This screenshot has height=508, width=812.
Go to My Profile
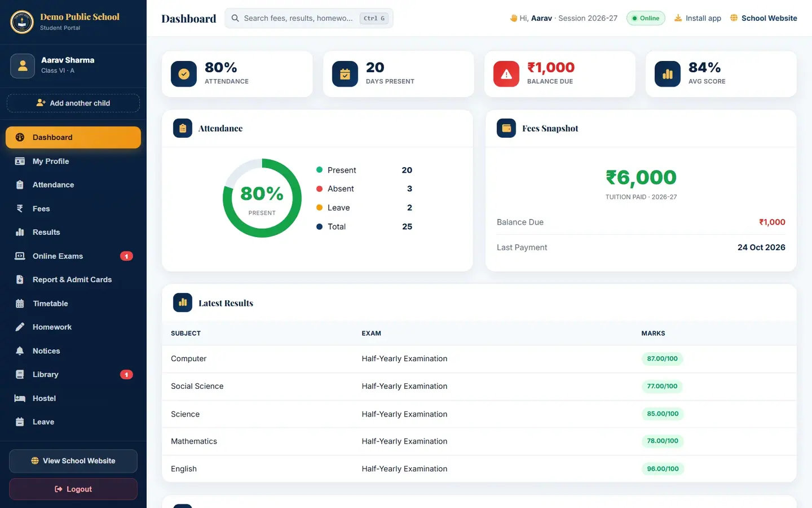tap(73, 161)
